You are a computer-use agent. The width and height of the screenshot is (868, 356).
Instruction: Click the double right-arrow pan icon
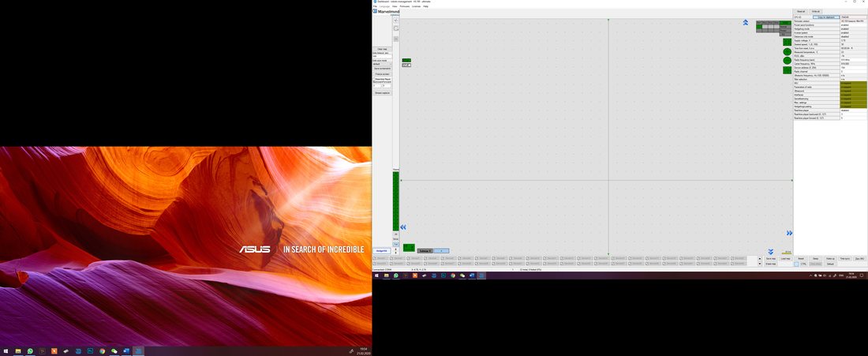pos(789,233)
